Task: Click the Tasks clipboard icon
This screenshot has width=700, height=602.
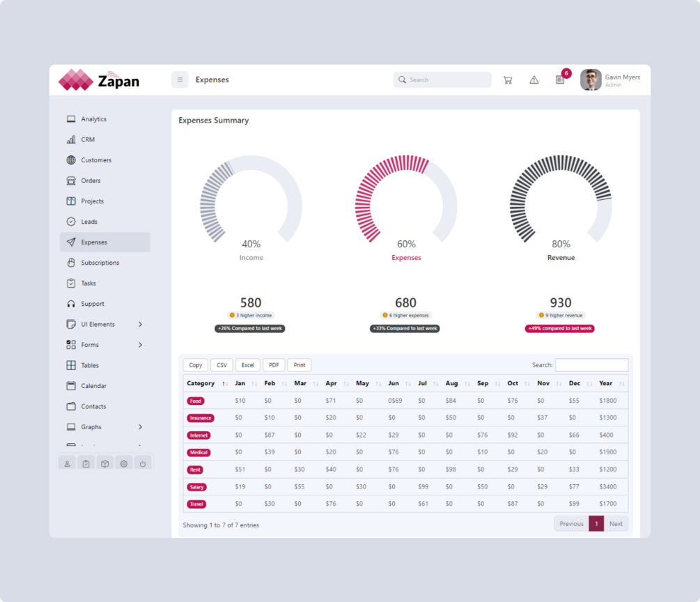Action: coord(71,283)
